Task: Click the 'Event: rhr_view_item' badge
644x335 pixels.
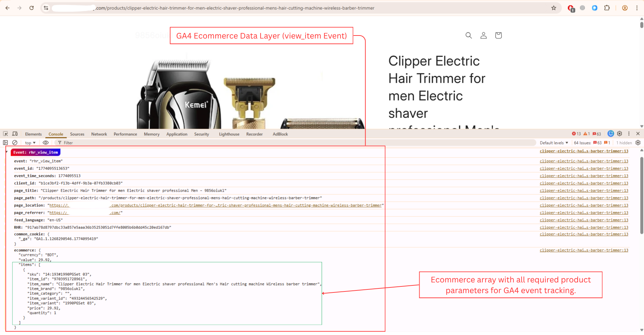Action: pyautogui.click(x=36, y=152)
